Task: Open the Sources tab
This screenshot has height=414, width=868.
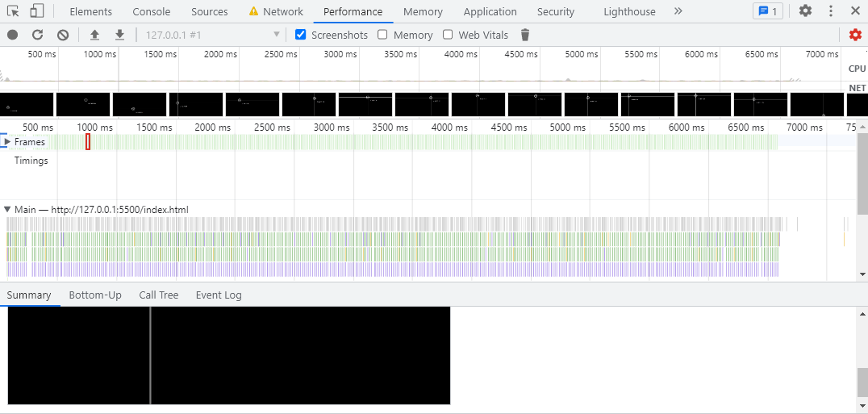Action: click(x=209, y=11)
